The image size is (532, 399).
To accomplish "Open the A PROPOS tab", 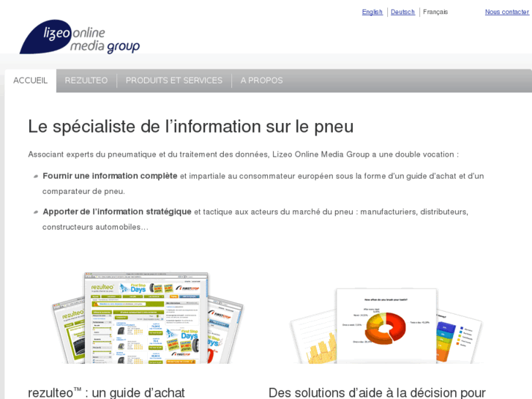I will point(261,81).
